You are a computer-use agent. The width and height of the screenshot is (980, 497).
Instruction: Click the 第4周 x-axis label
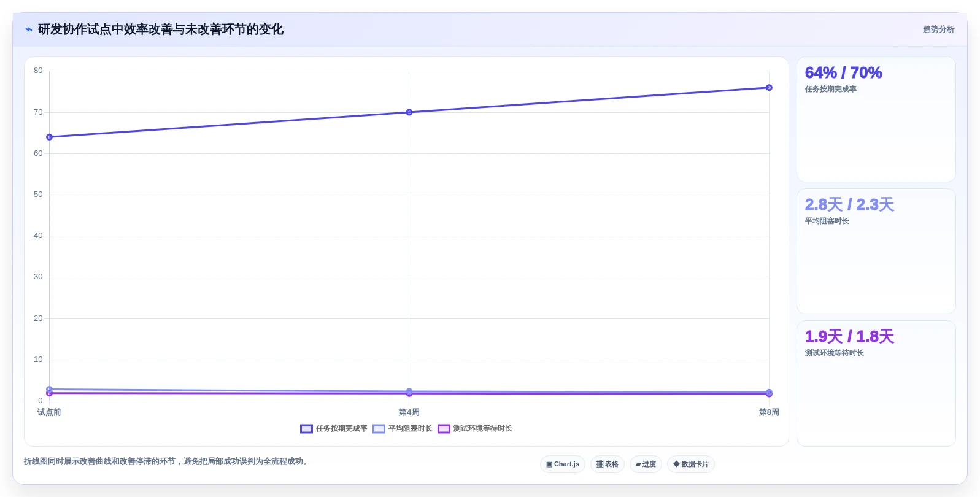pos(409,412)
